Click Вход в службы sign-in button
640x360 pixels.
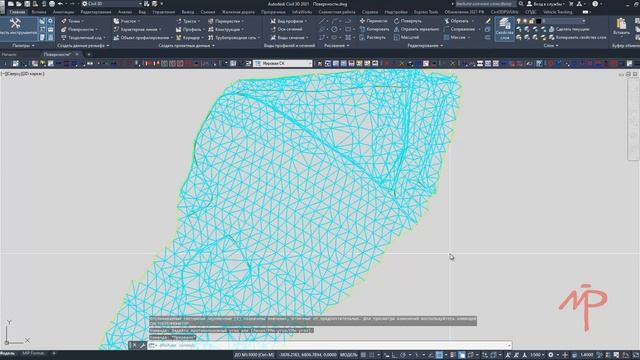545,4
